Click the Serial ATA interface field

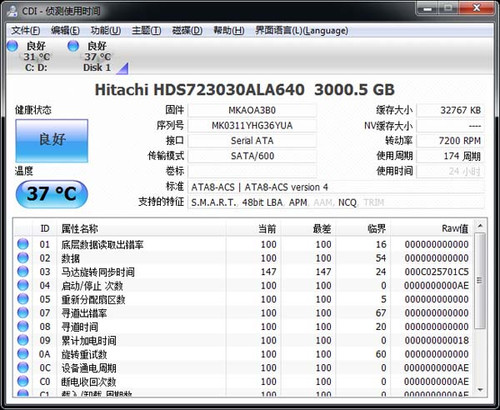[x=252, y=141]
